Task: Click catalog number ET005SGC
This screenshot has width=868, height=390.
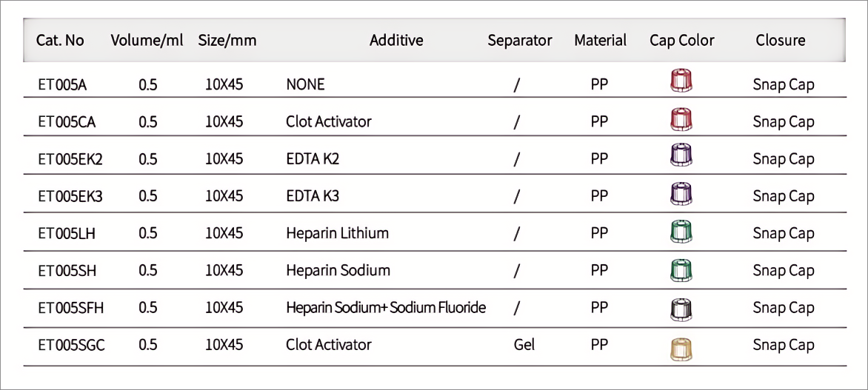Action: click(x=71, y=344)
